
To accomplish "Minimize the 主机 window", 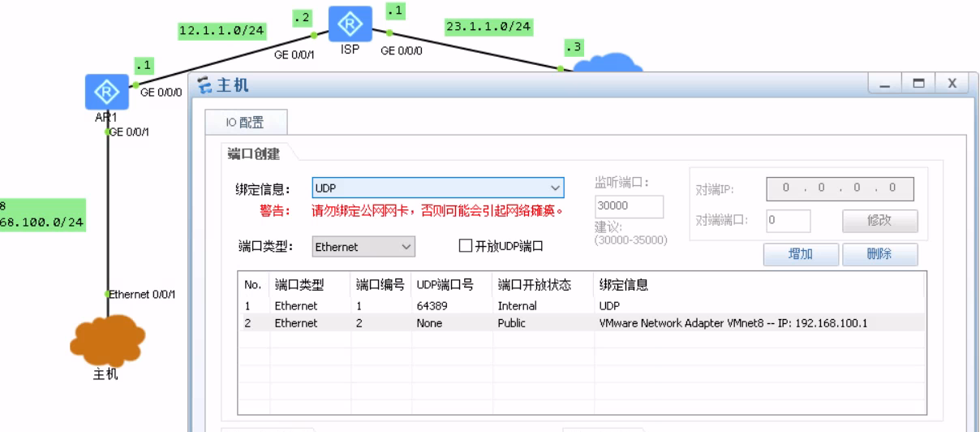I will tap(887, 84).
